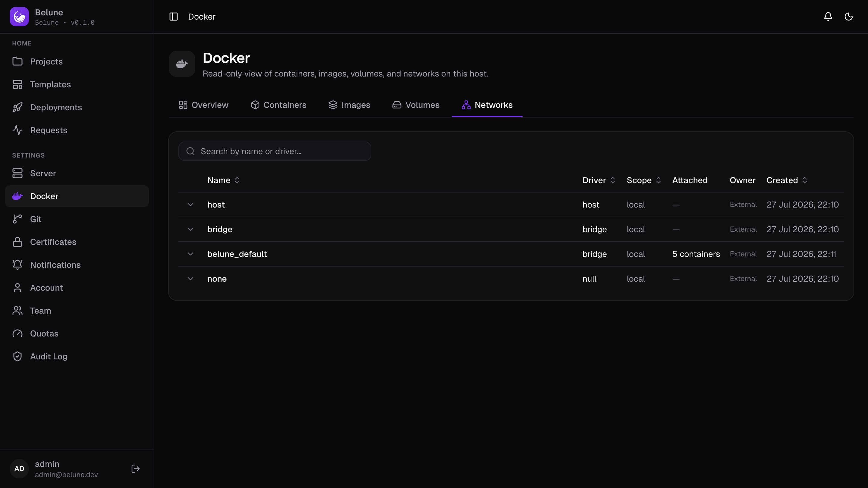Image resolution: width=868 pixels, height=488 pixels.
Task: Click the Volumes hard drive icon
Action: 397,105
